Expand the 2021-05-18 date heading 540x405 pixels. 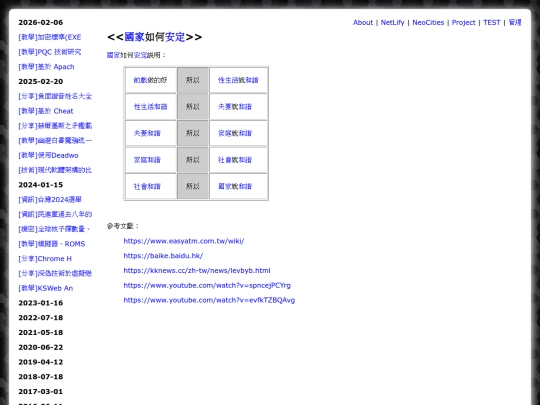pos(41,333)
